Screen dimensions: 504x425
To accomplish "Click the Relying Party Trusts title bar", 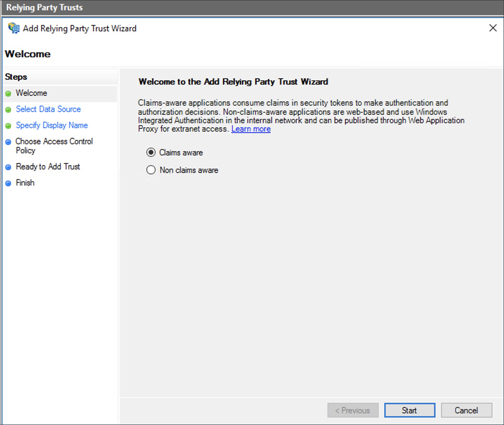I will click(44, 7).
